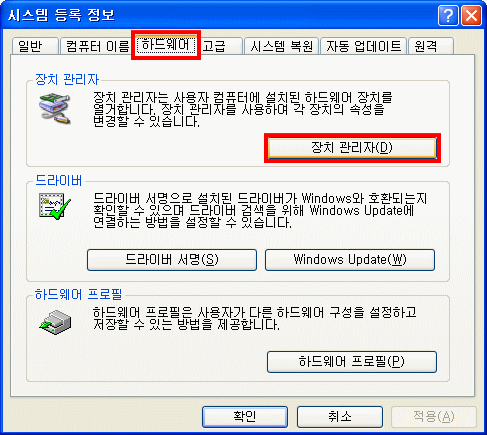487x435 pixels.
Task: Launch 장치 관리자(D) button
Action: [352, 148]
